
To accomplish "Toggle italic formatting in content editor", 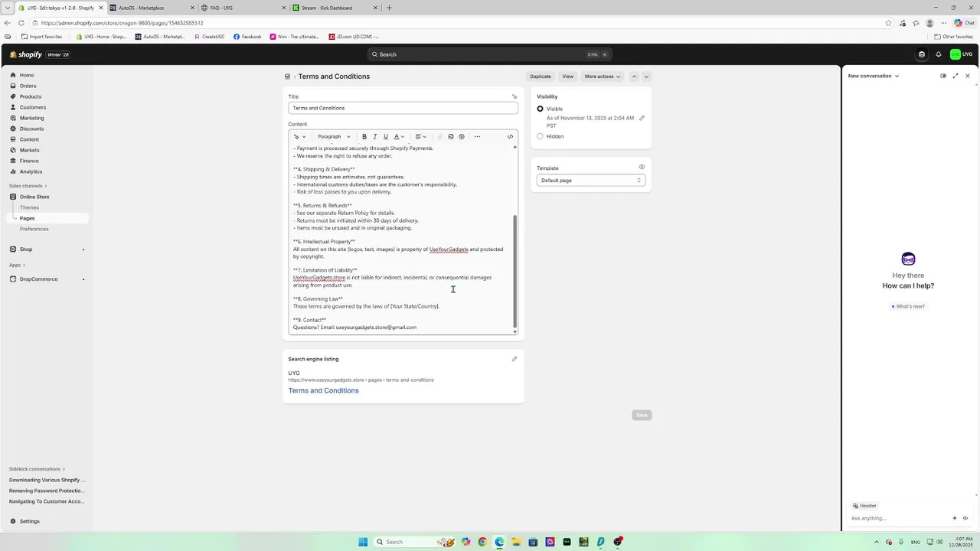I will [375, 137].
